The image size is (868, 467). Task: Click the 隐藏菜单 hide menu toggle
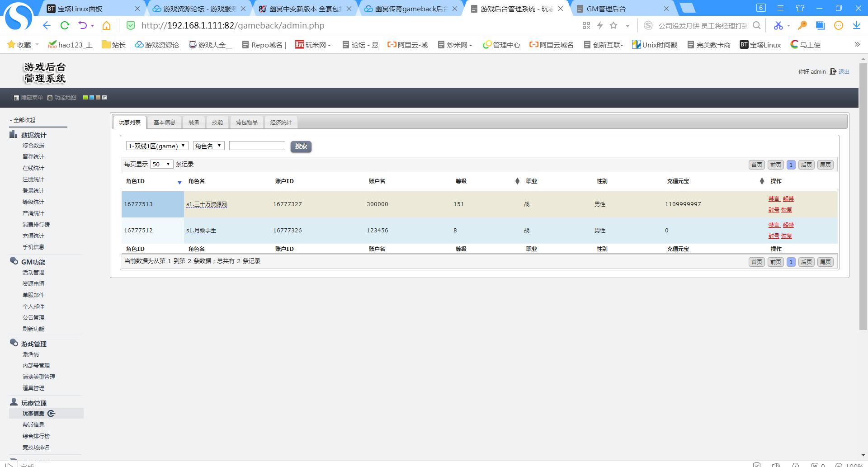tap(28, 98)
